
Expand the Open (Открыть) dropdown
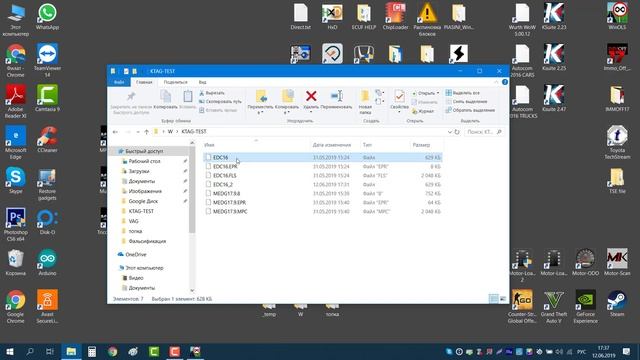438,93
